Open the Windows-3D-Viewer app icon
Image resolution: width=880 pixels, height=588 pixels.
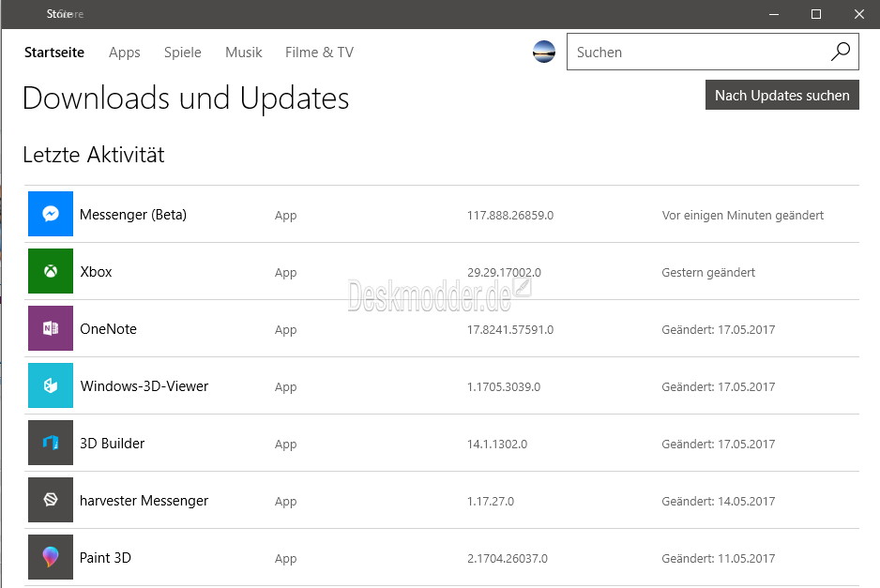click(51, 385)
